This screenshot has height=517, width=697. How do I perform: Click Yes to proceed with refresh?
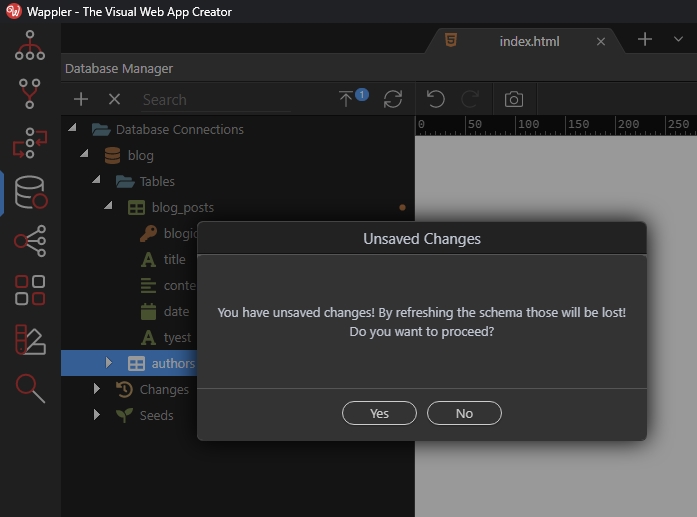click(x=379, y=413)
